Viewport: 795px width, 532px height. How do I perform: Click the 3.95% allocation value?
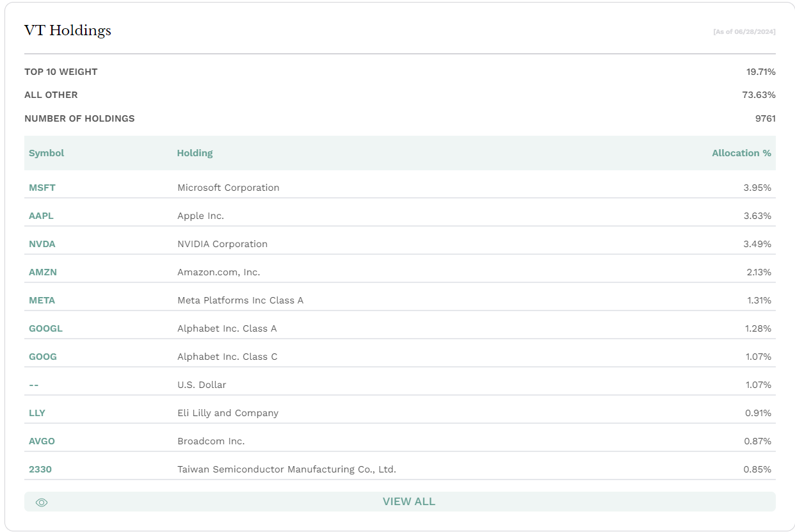(x=757, y=188)
